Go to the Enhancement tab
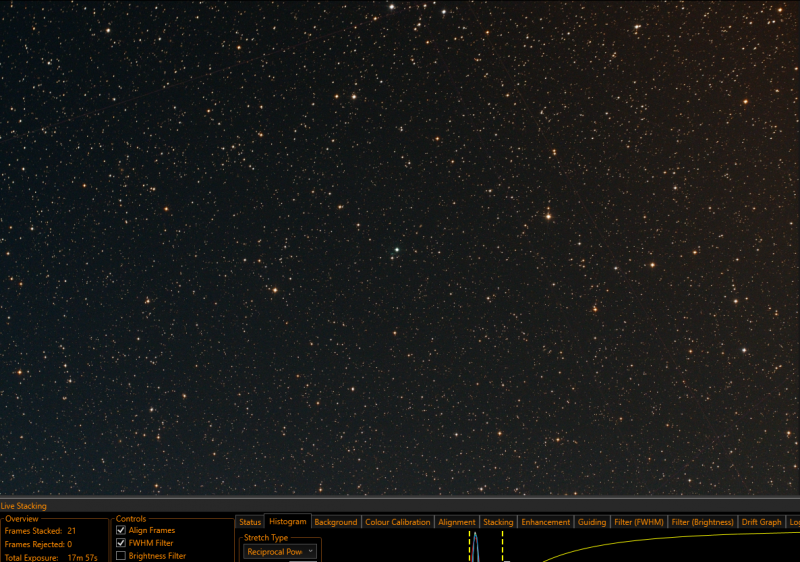800x562 pixels. tap(545, 522)
